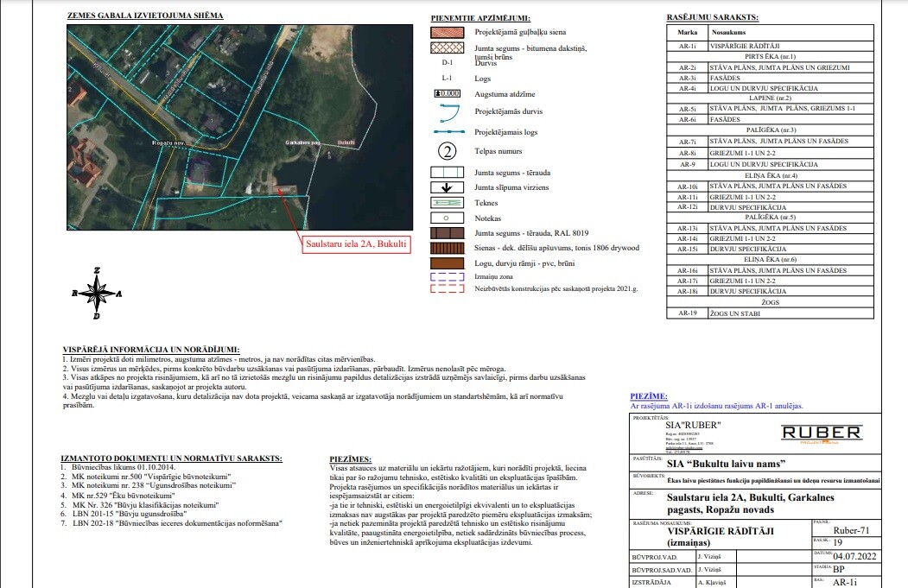The width and height of the screenshot is (908, 588).
Task: Click the 'PALĪGĒKA (nr.3)' section row
Action: point(770,130)
